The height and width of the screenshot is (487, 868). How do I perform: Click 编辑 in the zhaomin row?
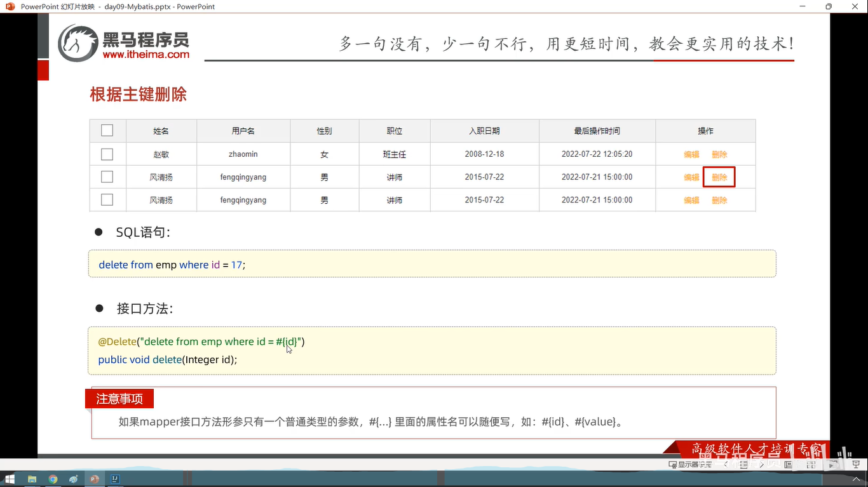[x=691, y=154]
